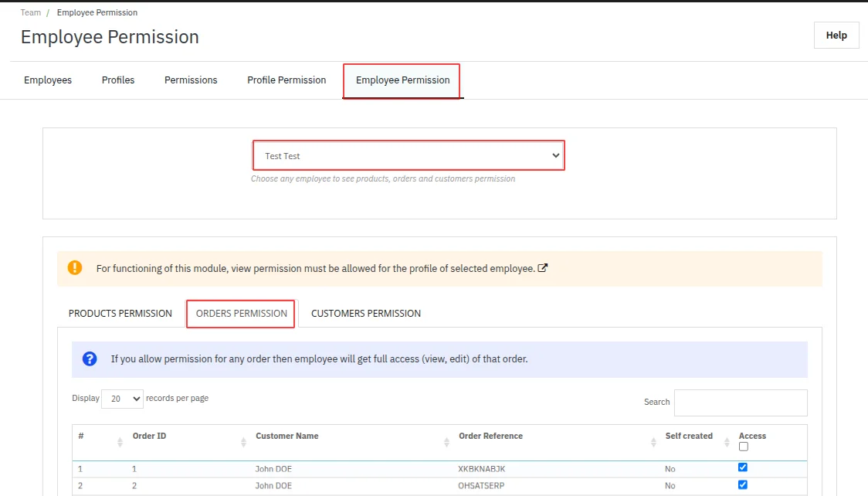868x496 pixels.
Task: Toggle select-all Access checkbox in header
Action: click(x=743, y=447)
